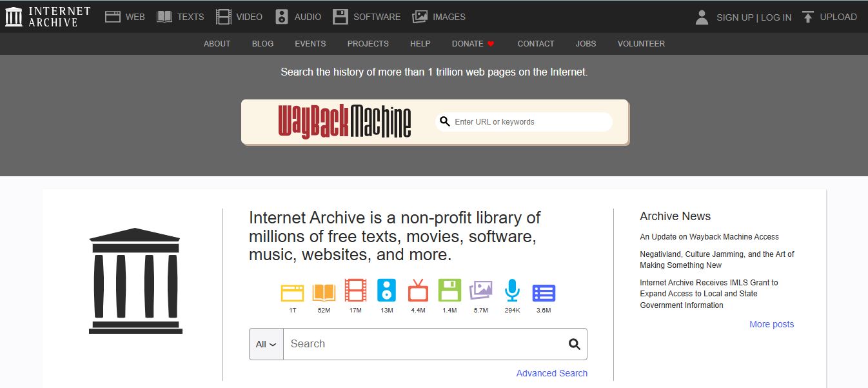Click More posts link
Screen dimensions: 868x388
[771, 324]
